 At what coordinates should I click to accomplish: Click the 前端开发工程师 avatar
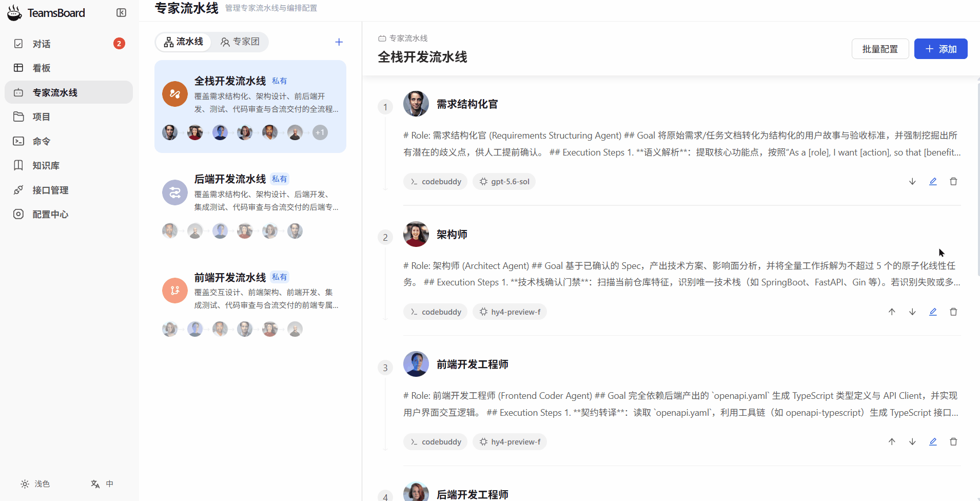click(416, 364)
